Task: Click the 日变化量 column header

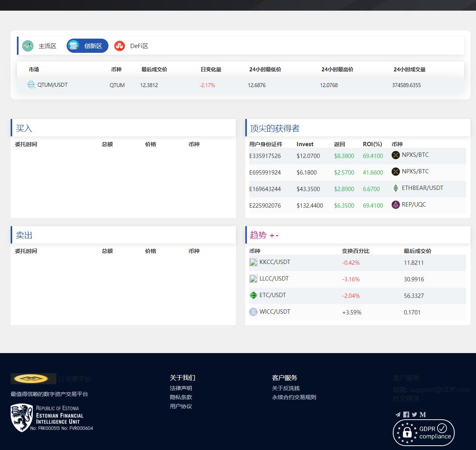Action: 211,69
